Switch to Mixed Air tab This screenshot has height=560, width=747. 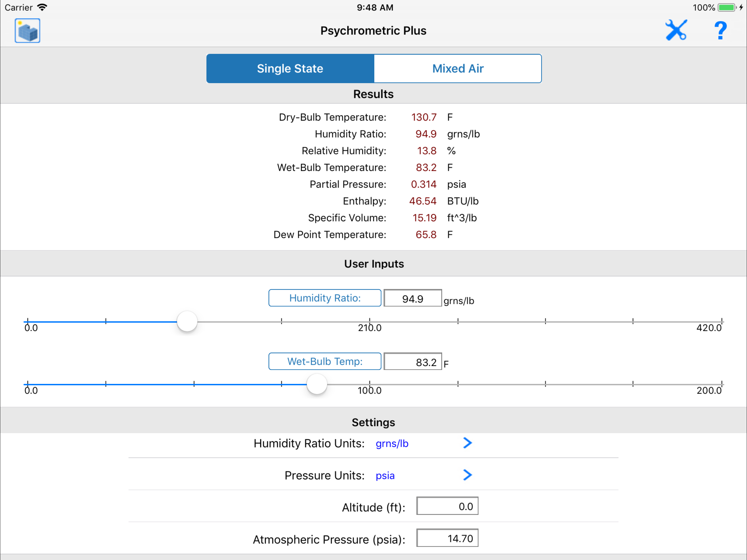tap(458, 69)
